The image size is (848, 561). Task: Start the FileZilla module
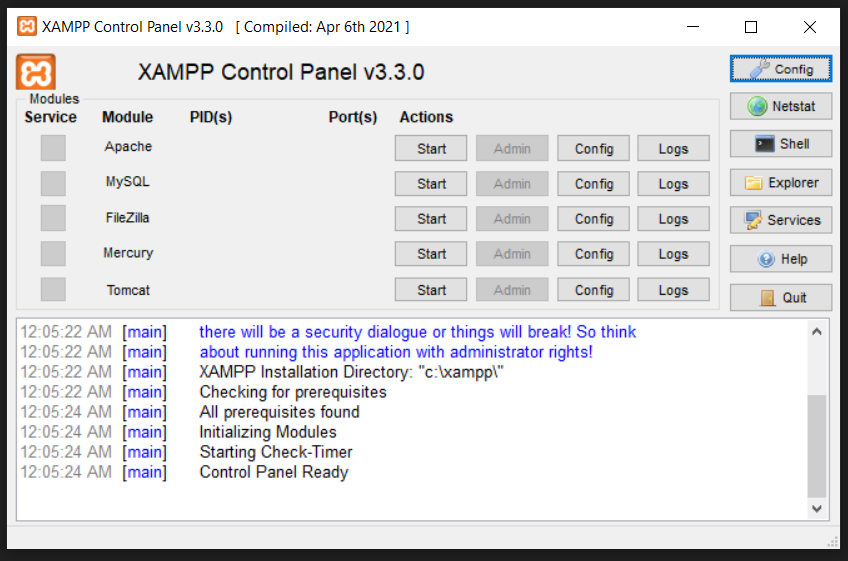click(431, 219)
